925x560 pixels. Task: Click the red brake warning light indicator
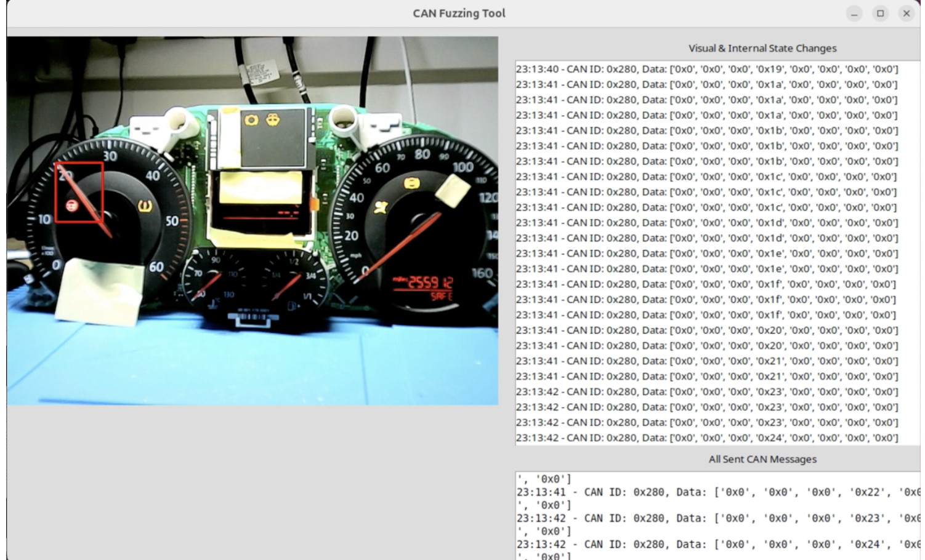tap(71, 206)
